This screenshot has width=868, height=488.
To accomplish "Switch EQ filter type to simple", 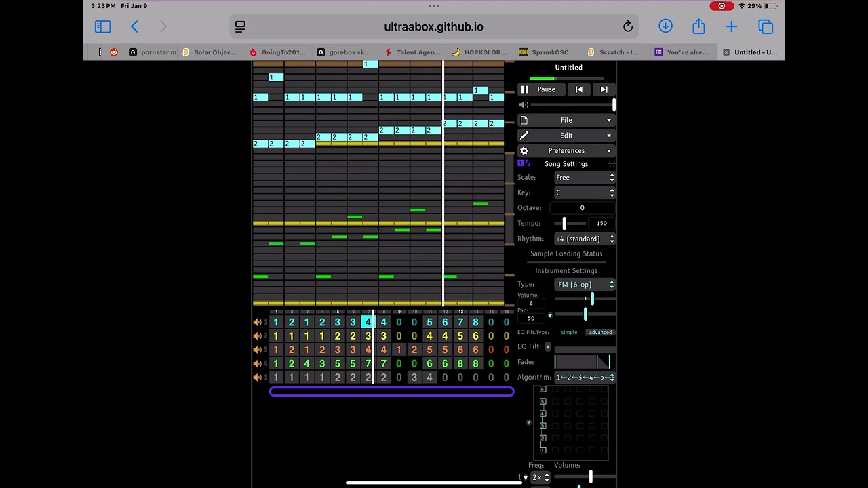I will 569,333.
